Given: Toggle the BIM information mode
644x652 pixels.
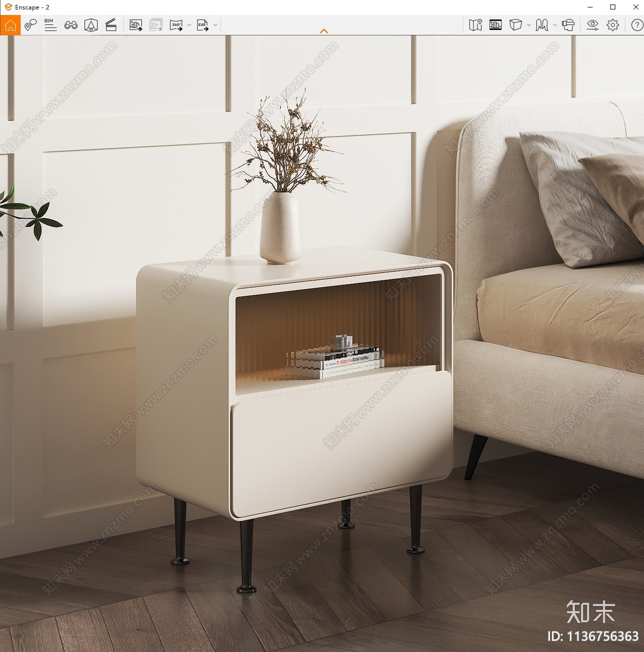Looking at the screenshot, I should pyautogui.click(x=50, y=25).
